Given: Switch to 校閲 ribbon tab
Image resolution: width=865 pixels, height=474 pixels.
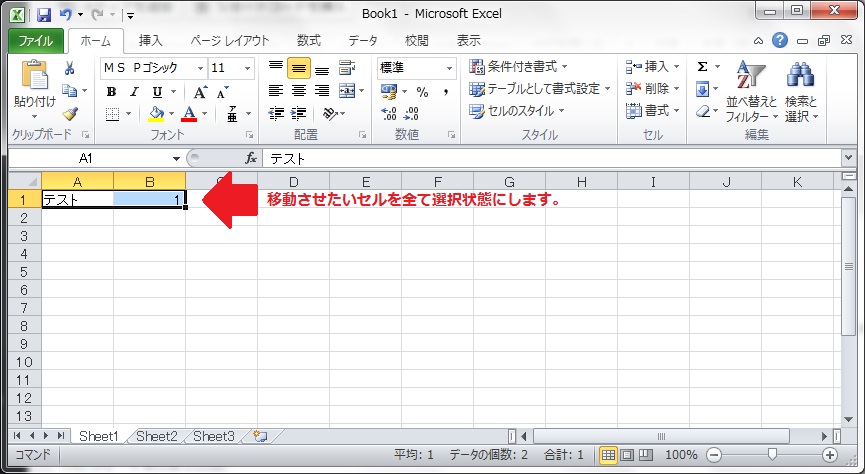Looking at the screenshot, I should tap(417, 40).
